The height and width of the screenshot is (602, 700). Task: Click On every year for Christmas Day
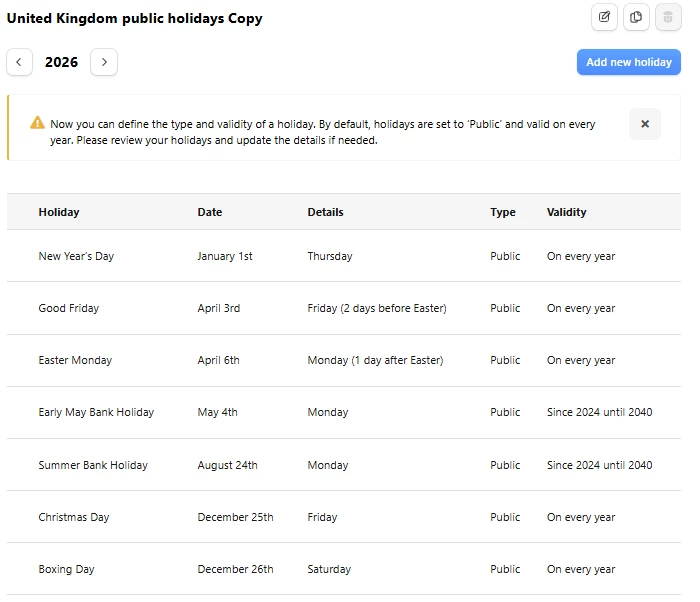(581, 517)
